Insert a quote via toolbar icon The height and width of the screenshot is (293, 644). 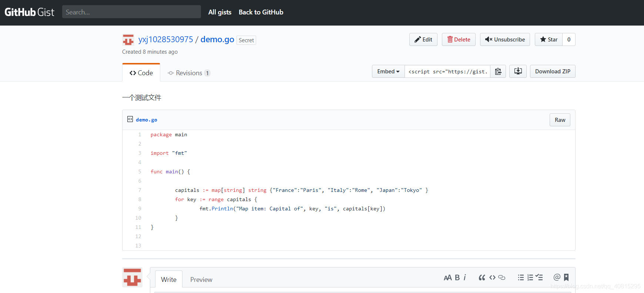coord(482,277)
